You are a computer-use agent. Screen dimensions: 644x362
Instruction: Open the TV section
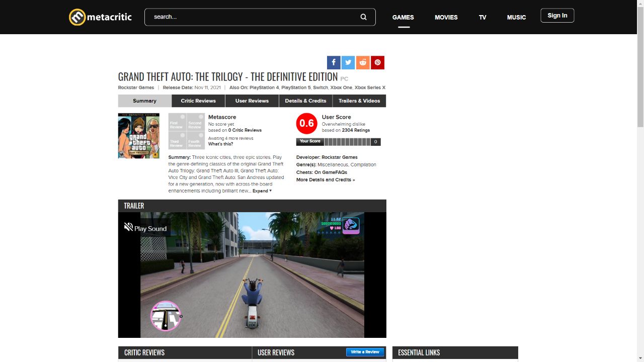pyautogui.click(x=482, y=17)
